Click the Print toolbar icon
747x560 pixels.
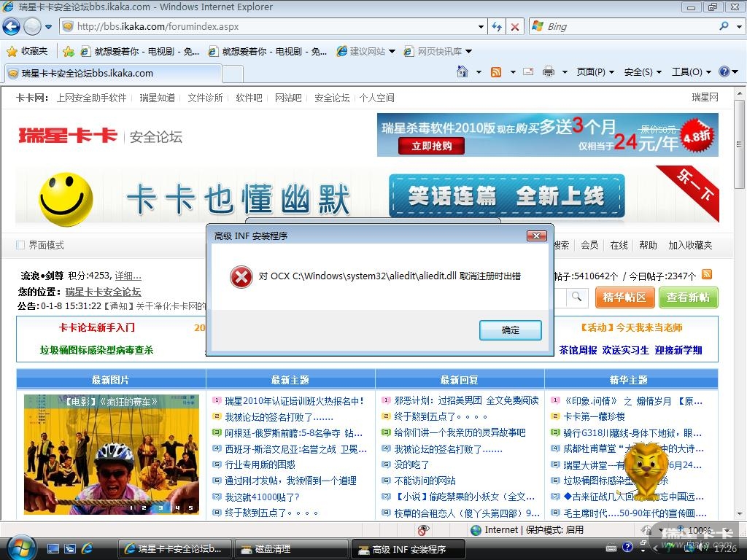(549, 72)
